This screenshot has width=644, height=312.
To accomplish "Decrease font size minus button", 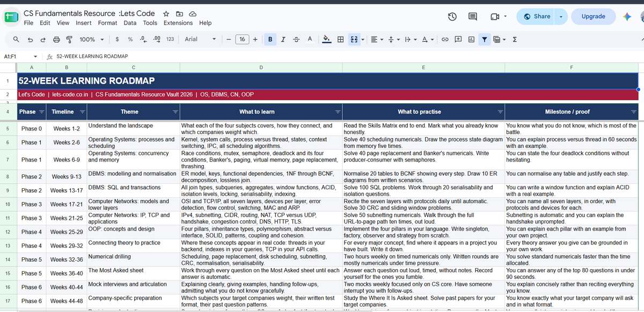I will coord(229,39).
